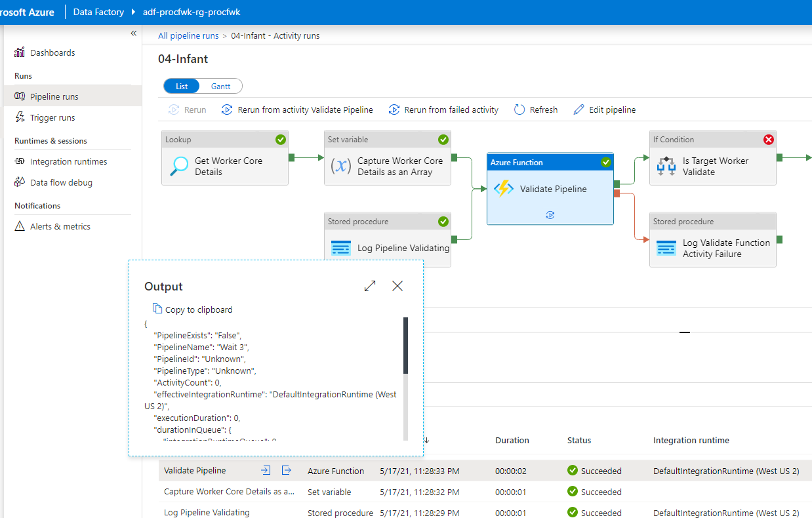Click the Edit pipeline pencil icon
The width and height of the screenshot is (812, 518).
(579, 110)
